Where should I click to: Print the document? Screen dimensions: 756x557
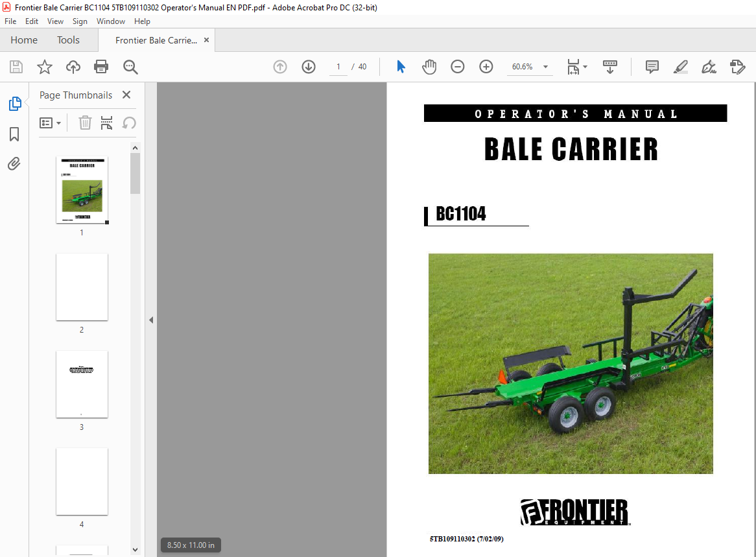[x=101, y=67]
